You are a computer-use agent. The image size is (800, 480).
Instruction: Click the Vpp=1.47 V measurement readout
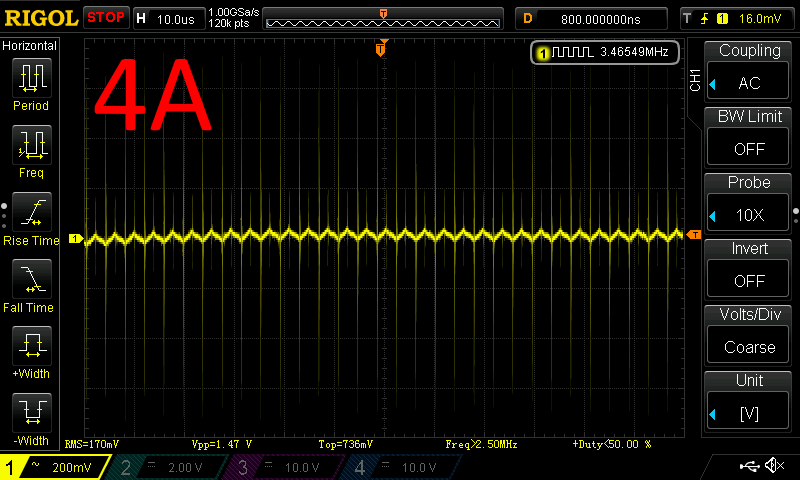pos(222,444)
